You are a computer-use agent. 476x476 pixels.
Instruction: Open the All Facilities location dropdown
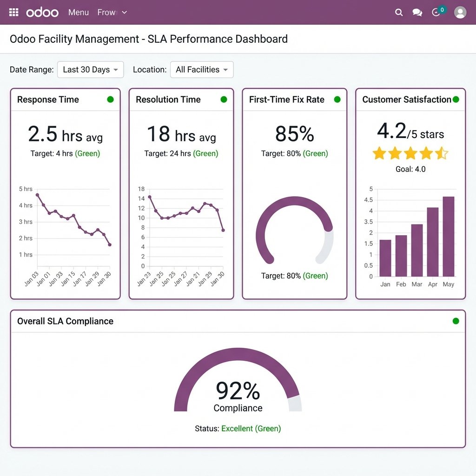coord(201,69)
